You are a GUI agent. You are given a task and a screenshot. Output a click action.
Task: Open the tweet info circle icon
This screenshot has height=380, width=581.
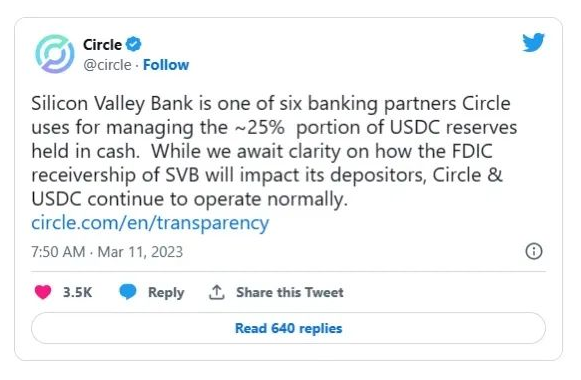pos(534,251)
